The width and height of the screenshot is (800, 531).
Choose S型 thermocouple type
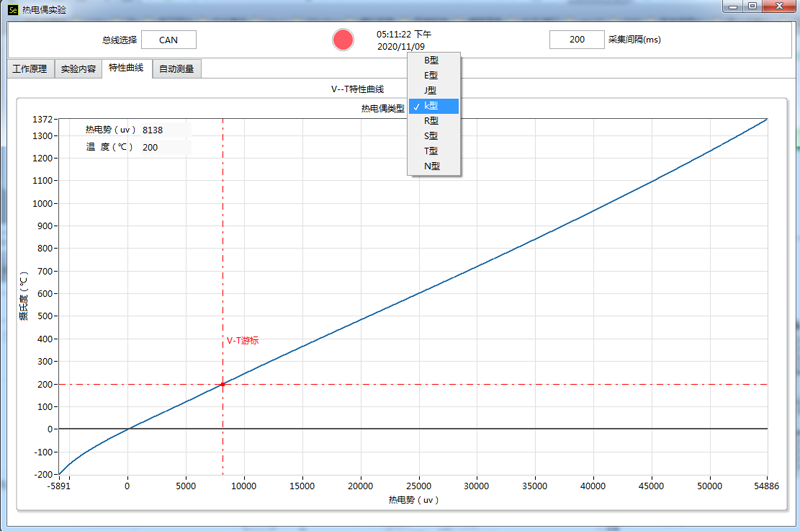[432, 136]
